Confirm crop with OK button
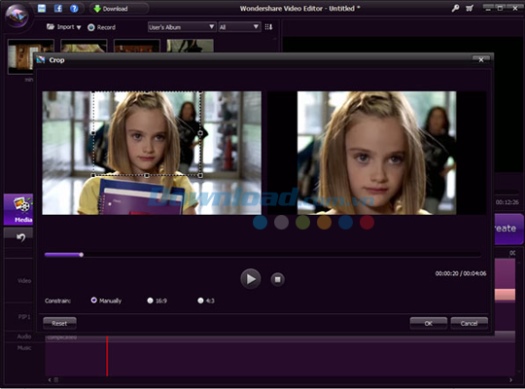The width and height of the screenshot is (525, 389). (x=428, y=323)
